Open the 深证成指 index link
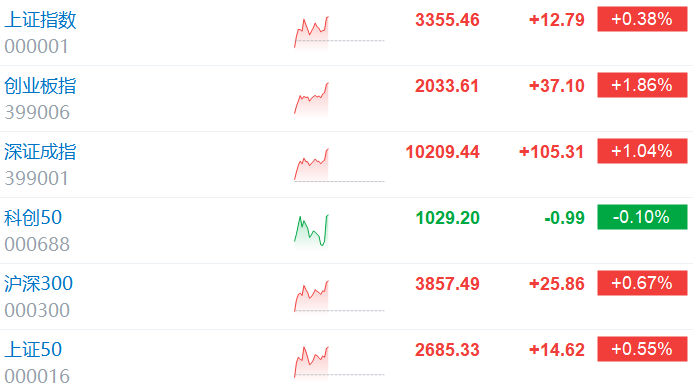 point(40,152)
